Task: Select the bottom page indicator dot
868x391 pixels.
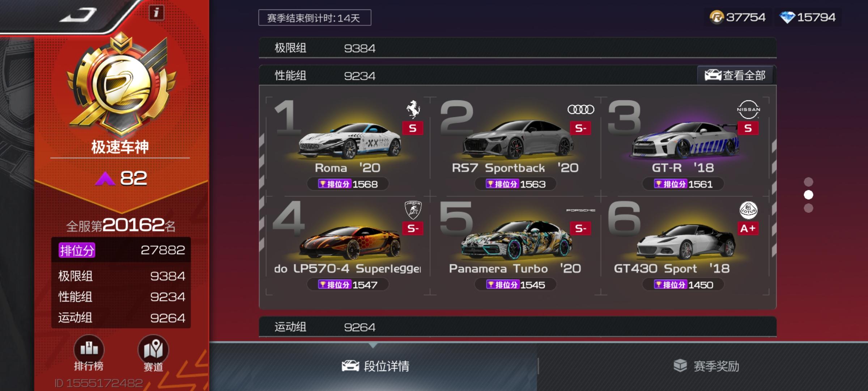Action: (x=808, y=208)
